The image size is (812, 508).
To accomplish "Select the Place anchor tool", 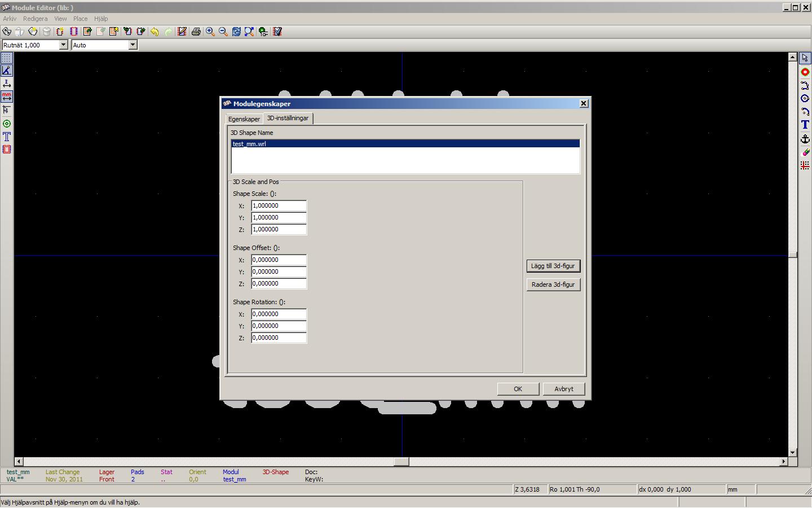I will (805, 139).
